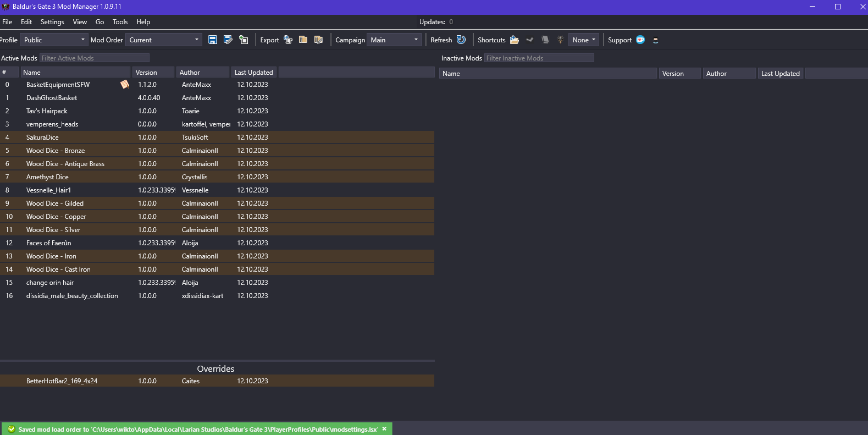Open the File menu
Viewport: 868px width, 435px height.
click(7, 22)
